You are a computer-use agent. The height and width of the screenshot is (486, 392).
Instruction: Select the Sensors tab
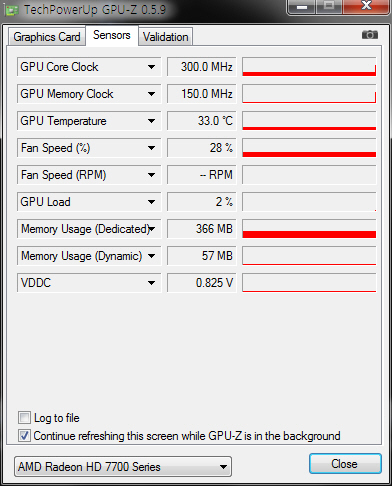(112, 35)
